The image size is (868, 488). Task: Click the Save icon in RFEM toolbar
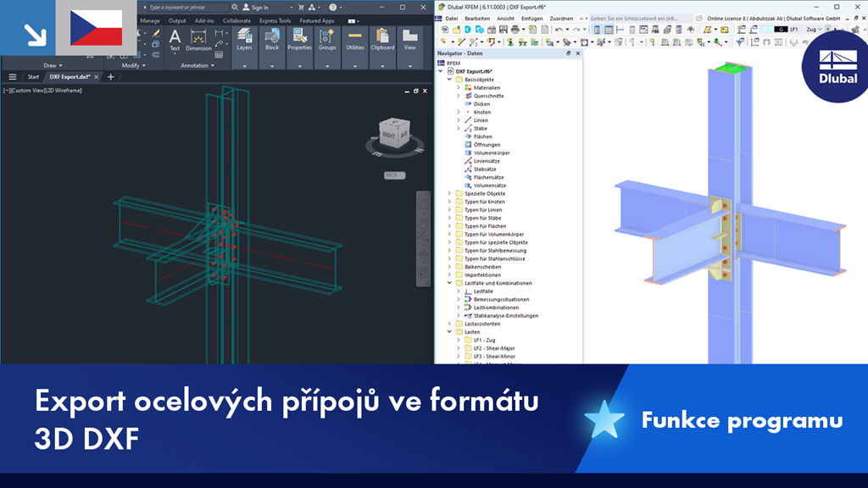pos(504,30)
